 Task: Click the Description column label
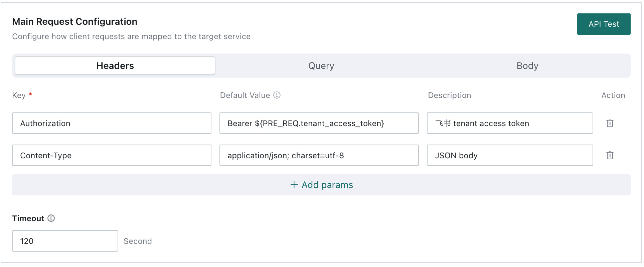pos(449,95)
